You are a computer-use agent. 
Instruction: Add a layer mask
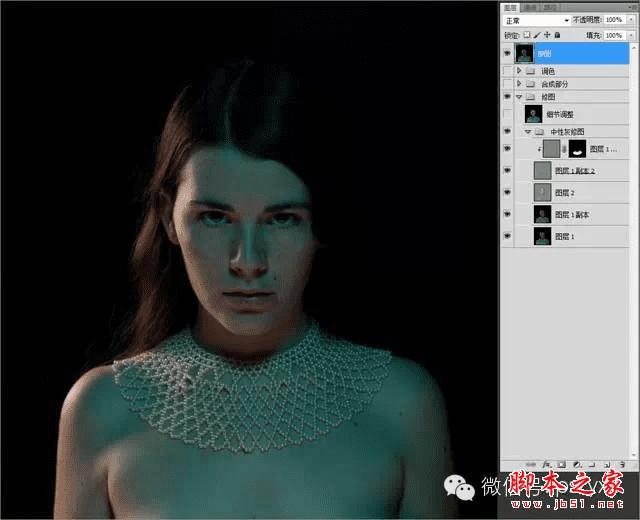(562, 464)
